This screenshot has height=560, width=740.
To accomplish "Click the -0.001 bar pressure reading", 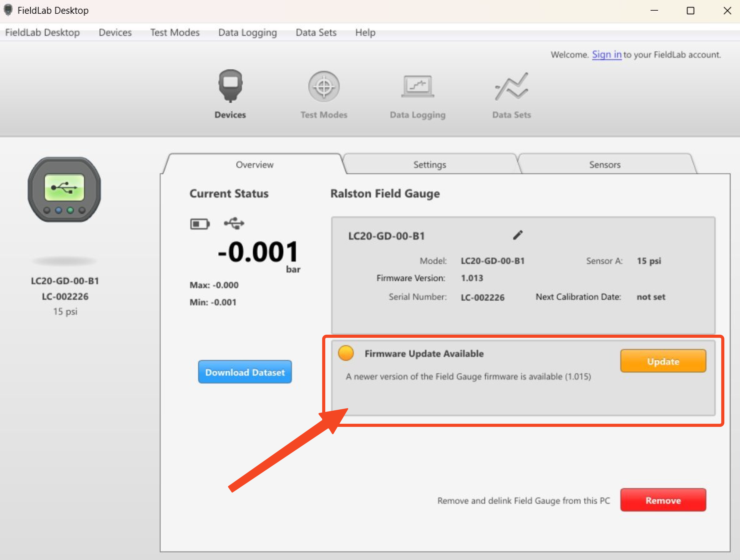I will 258,252.
